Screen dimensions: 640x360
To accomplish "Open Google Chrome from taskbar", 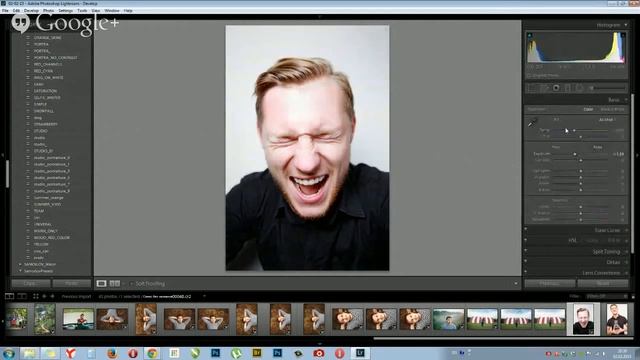I will point(153,353).
